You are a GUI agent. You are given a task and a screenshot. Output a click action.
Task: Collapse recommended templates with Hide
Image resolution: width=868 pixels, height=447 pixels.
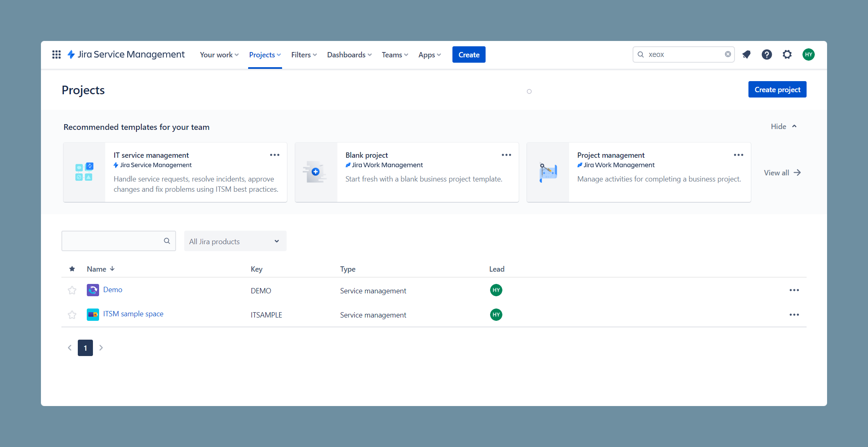tap(784, 126)
